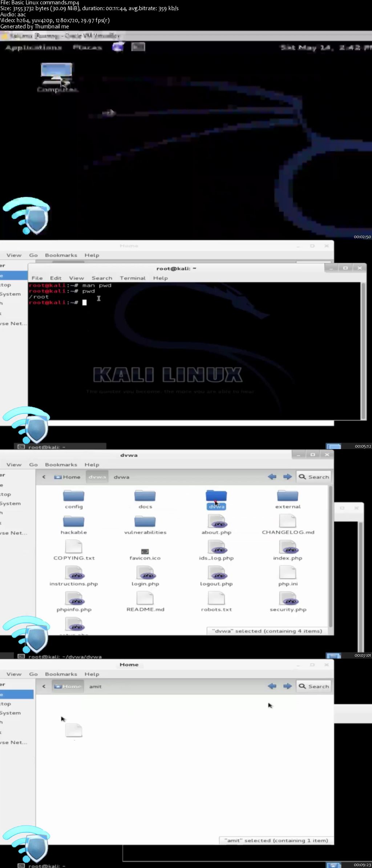
Task: Click the Search button in the amit path window
Action: point(314,686)
